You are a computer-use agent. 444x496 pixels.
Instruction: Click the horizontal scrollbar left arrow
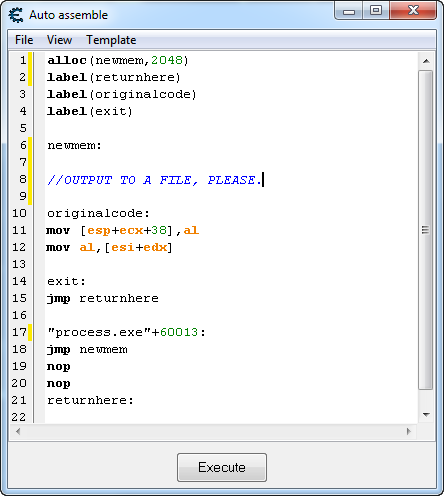[18, 432]
